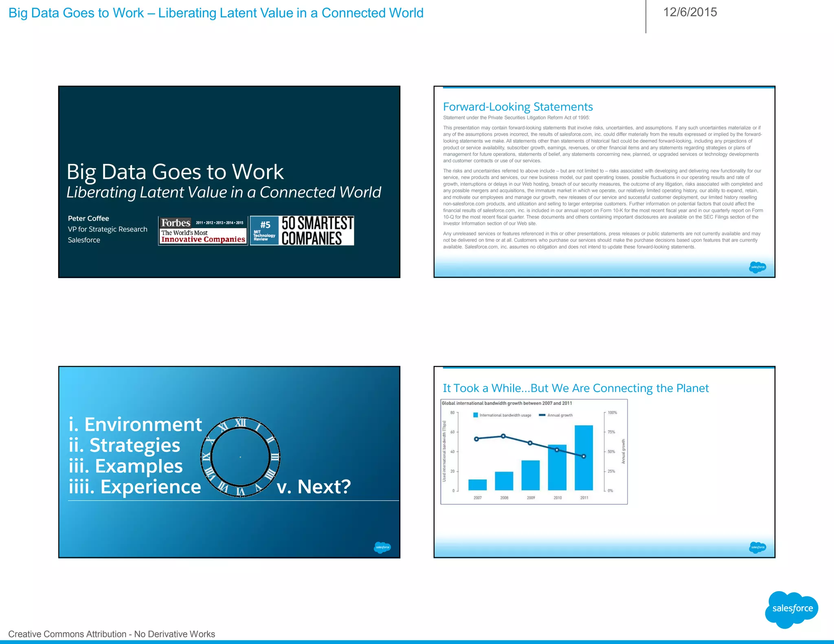Click the header presentation title text
The width and height of the screenshot is (834, 644).
(216, 13)
